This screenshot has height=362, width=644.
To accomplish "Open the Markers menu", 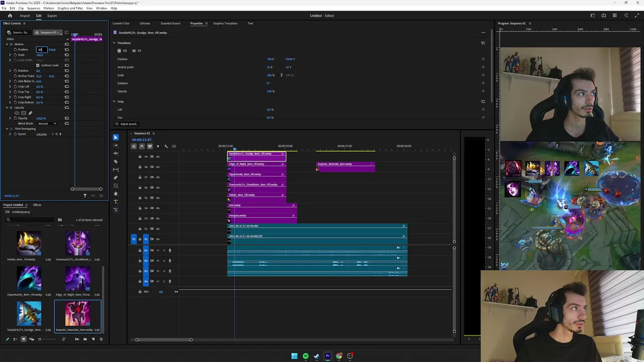I will click(x=49, y=9).
